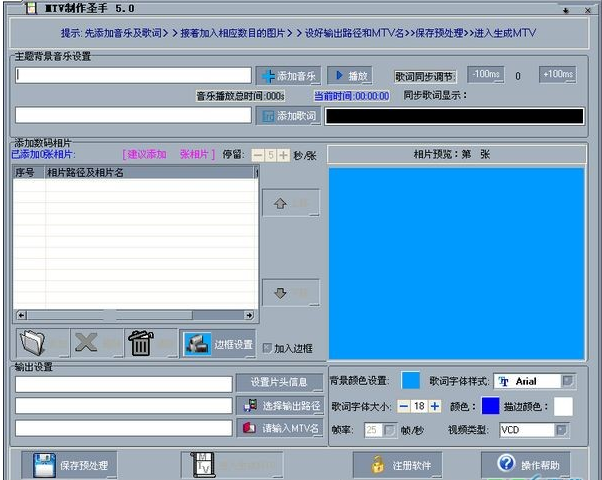Move the photo down with the down-arrow button
The image size is (602, 480).
291,293
